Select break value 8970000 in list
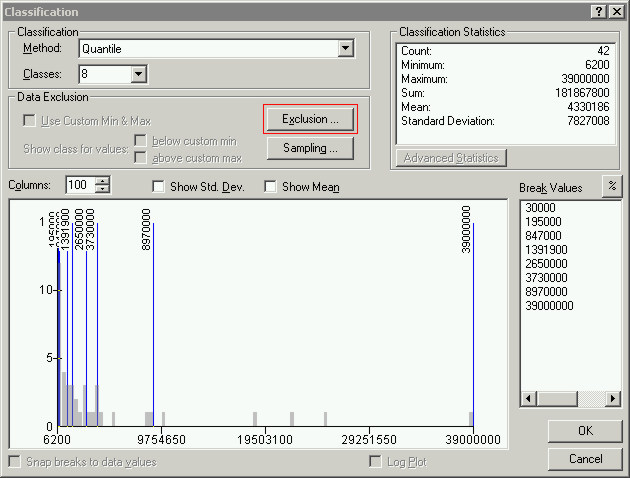The image size is (630, 478). [x=545, y=291]
